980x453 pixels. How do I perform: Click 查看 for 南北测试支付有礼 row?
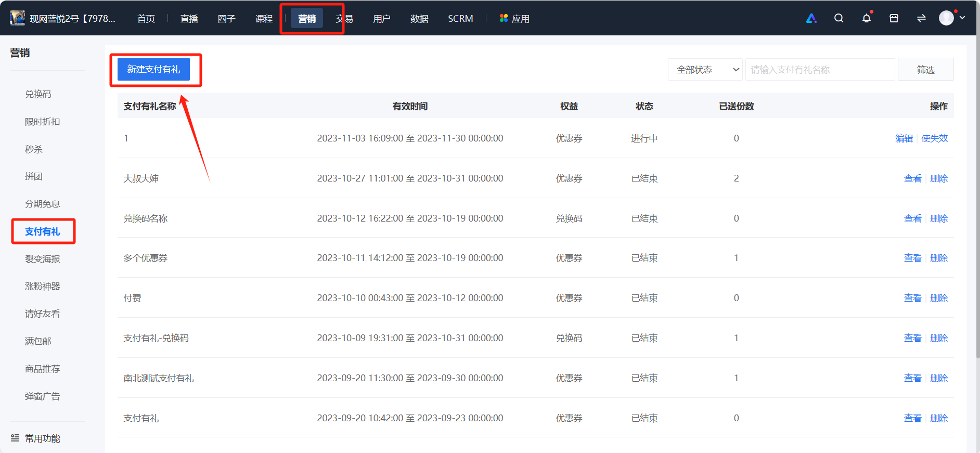point(913,378)
